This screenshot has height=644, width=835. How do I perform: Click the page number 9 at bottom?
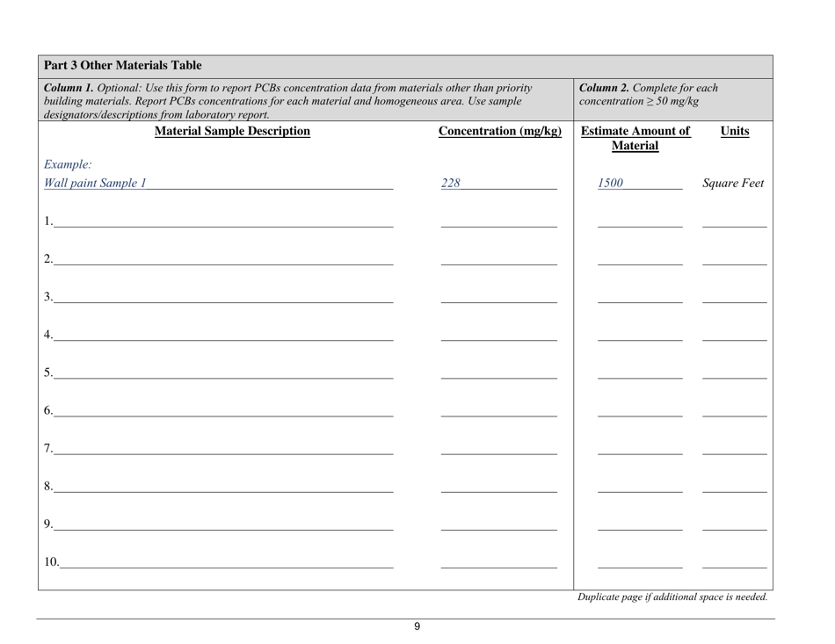click(x=417, y=627)
